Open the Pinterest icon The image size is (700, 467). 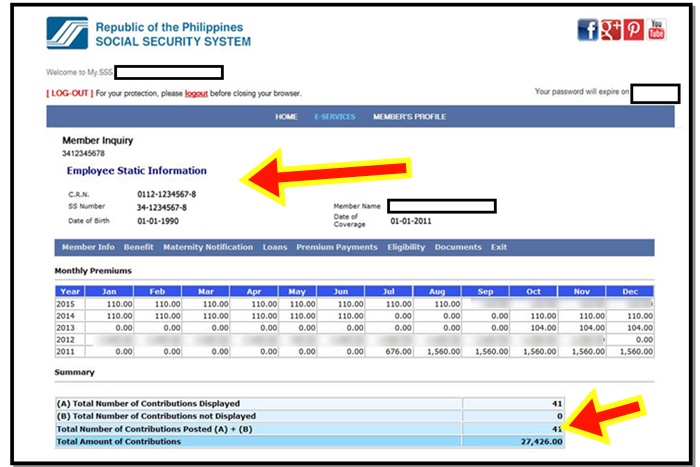[x=633, y=30]
